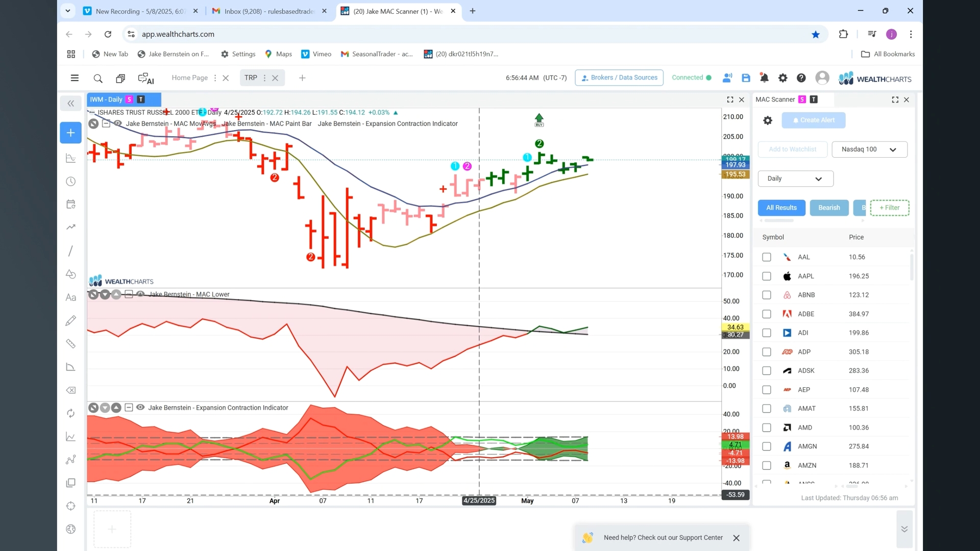This screenshot has height=551, width=980.
Task: Open the symbol search magnifier
Action: [98, 78]
